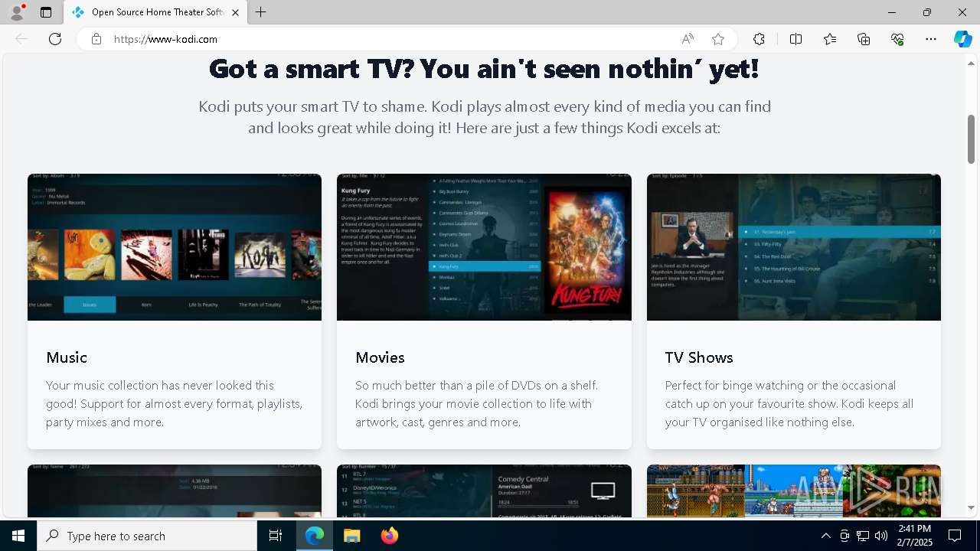980x551 pixels.
Task: Open the clock showing 2:41 PM
Action: [x=915, y=536]
